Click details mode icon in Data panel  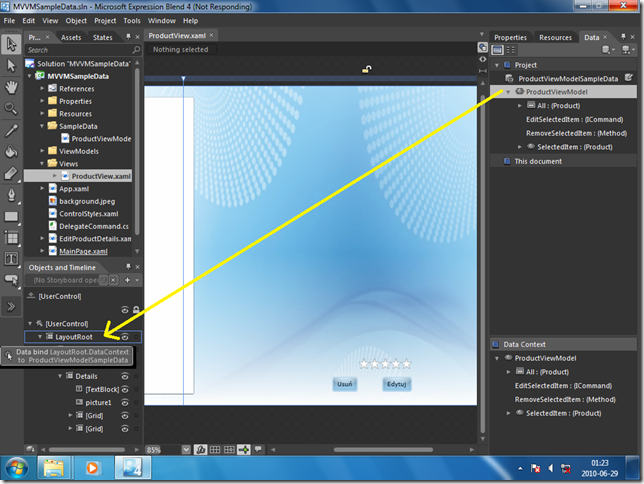click(x=511, y=50)
